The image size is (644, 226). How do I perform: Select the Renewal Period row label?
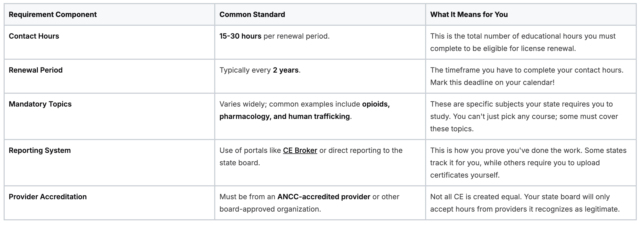(x=36, y=70)
